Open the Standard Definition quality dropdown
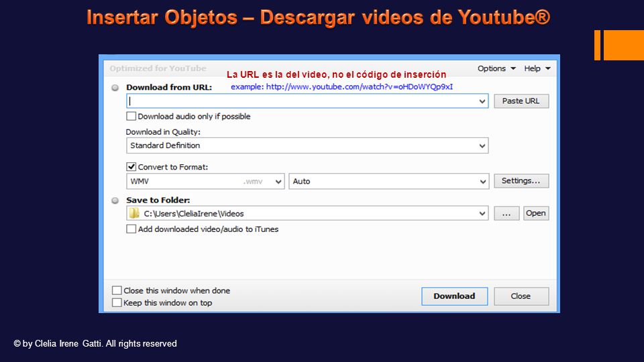Viewport: 644px width, 362px height. (x=307, y=145)
